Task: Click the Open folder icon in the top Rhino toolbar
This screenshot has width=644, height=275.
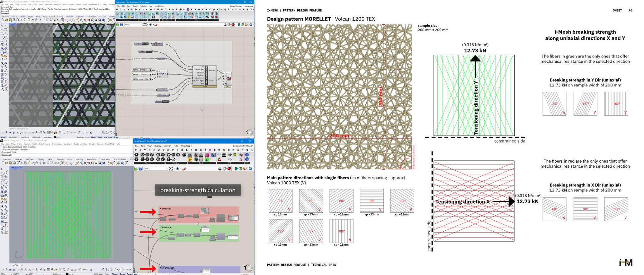Action: pyautogui.click(x=6, y=20)
